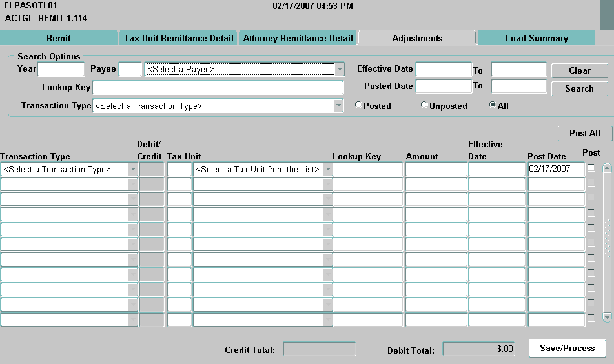614x364 pixels.
Task: Click the Save/Process button
Action: [x=567, y=349]
